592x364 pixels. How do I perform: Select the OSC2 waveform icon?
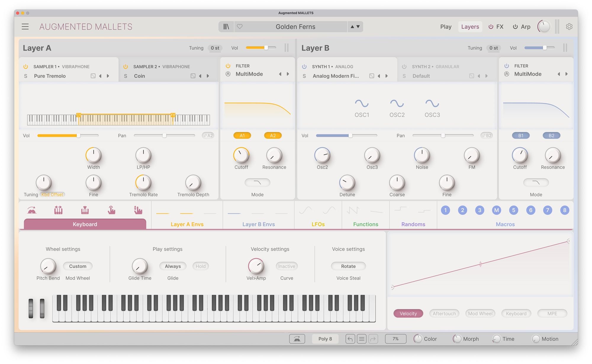tap(397, 103)
